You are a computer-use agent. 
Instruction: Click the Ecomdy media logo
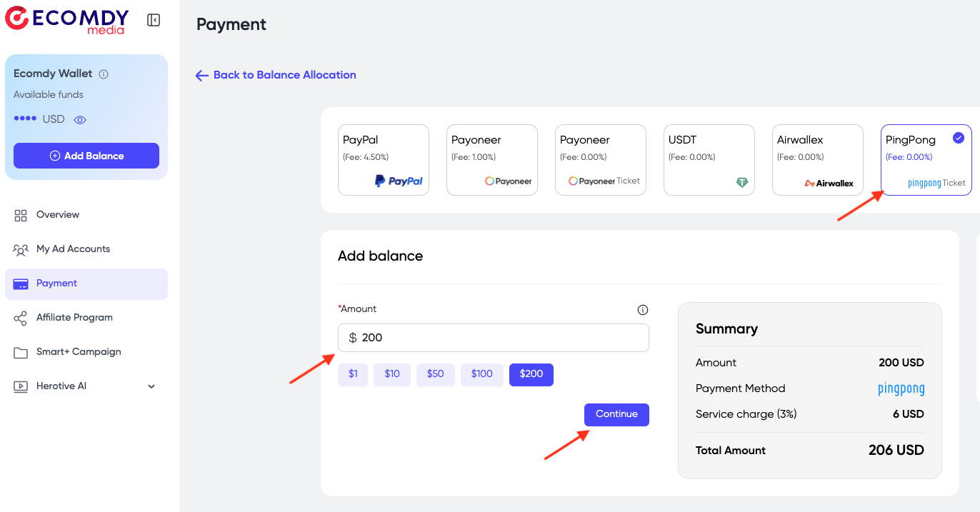click(x=67, y=20)
